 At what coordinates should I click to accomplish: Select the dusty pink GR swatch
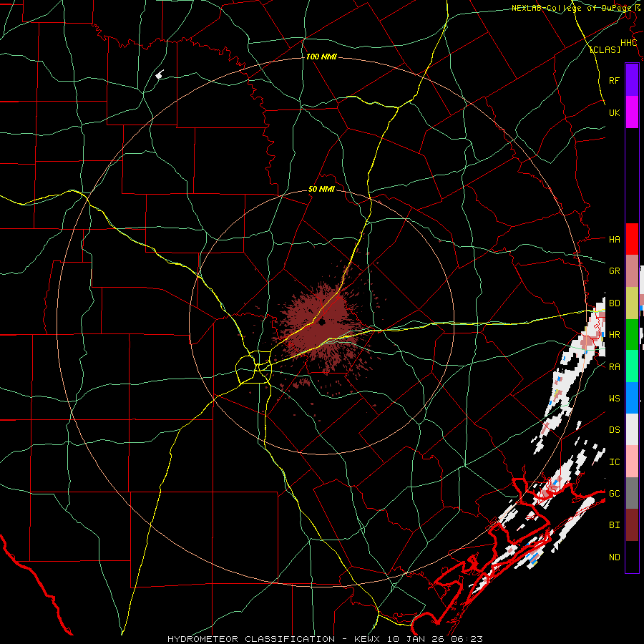[x=632, y=271]
